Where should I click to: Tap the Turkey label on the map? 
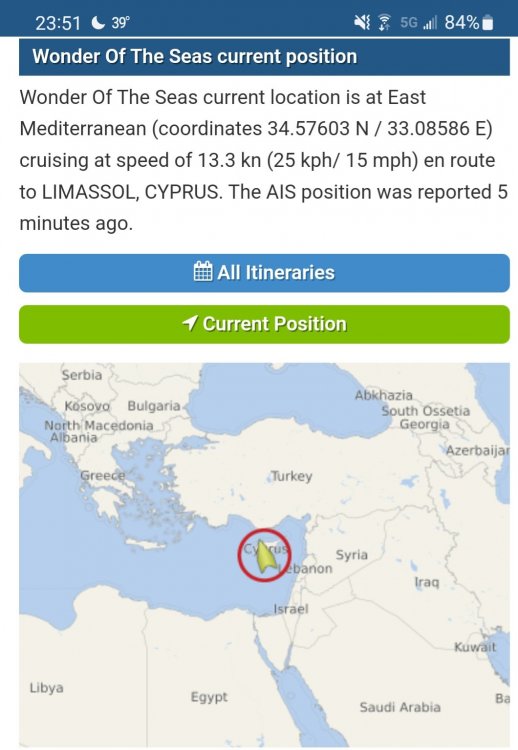292,476
